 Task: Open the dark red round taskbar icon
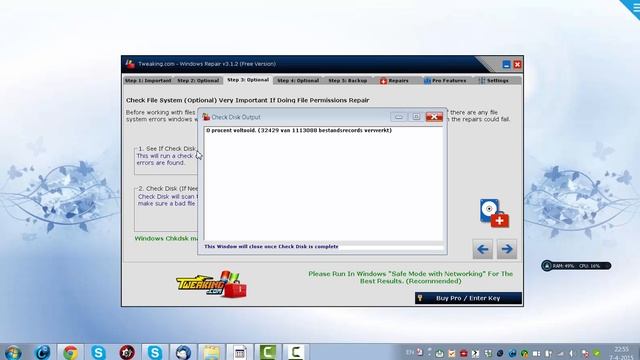127,352
